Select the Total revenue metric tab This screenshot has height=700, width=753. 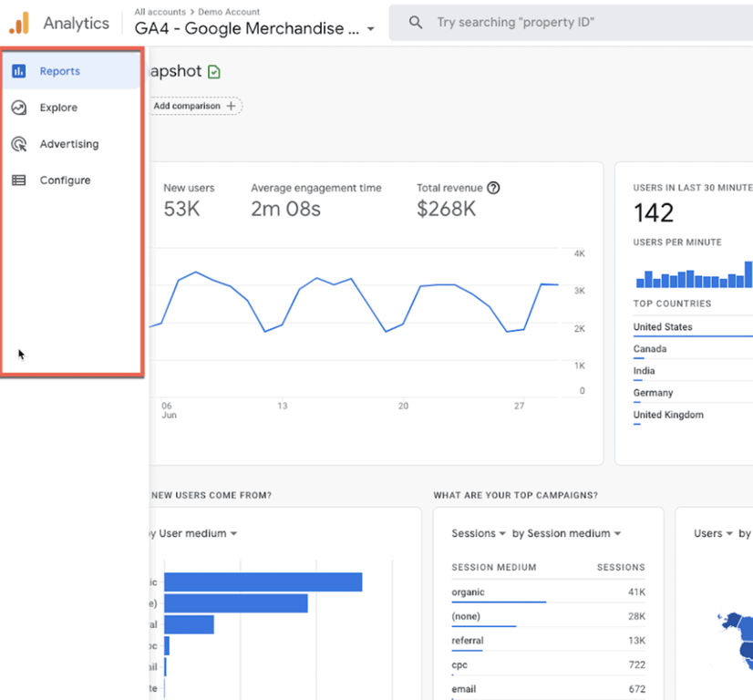coord(459,201)
